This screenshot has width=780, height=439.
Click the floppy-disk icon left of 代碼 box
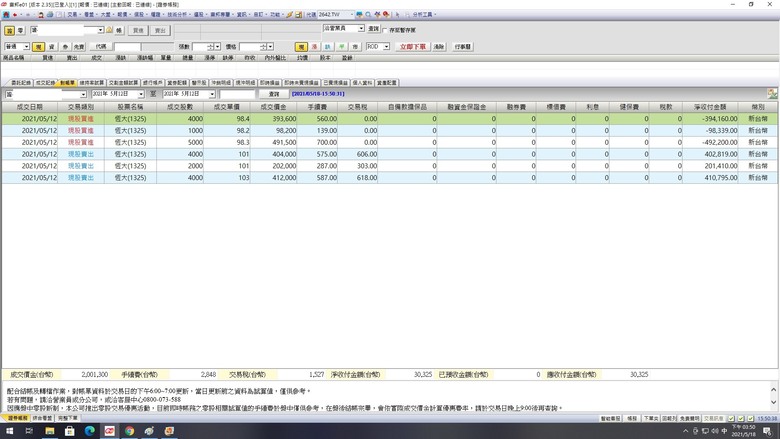[x=298, y=15]
